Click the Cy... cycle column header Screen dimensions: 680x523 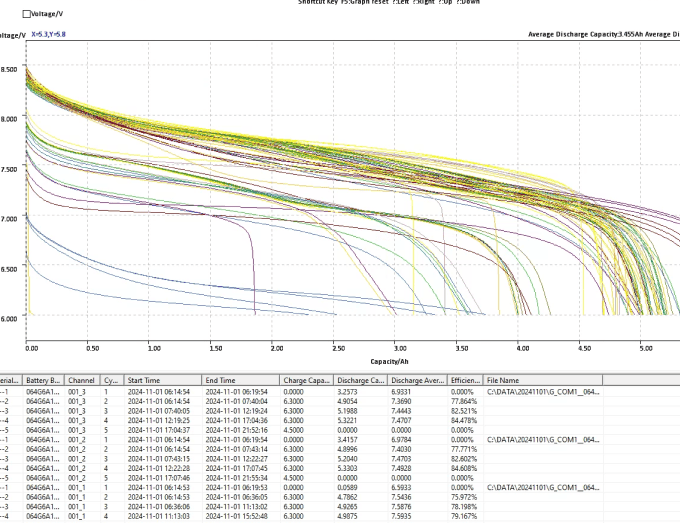coord(111,380)
